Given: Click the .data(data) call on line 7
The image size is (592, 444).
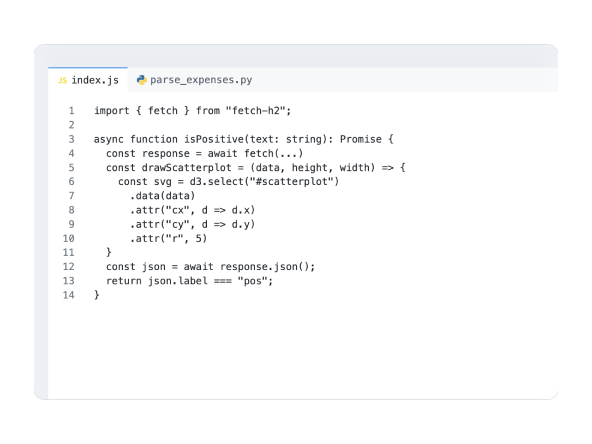Looking at the screenshot, I should [162, 196].
